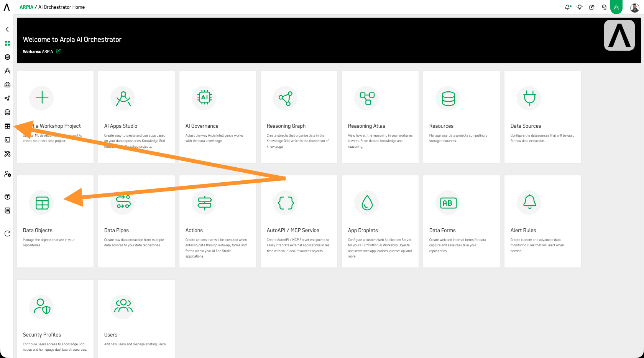Click the Data Pipes route icon

coord(123,202)
